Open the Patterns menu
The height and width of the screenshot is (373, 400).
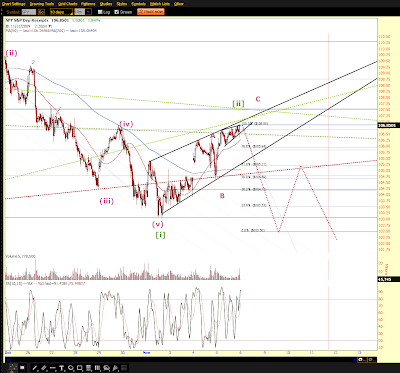pos(88,4)
